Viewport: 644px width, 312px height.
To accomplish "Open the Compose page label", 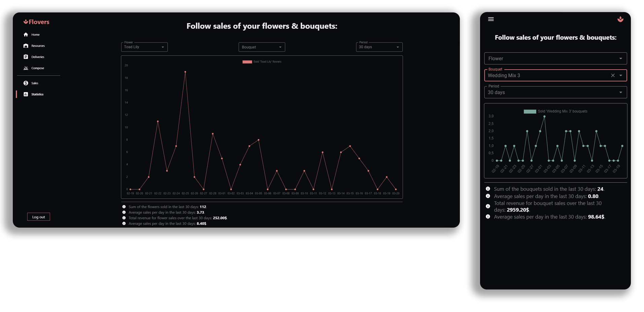I will 38,68.
